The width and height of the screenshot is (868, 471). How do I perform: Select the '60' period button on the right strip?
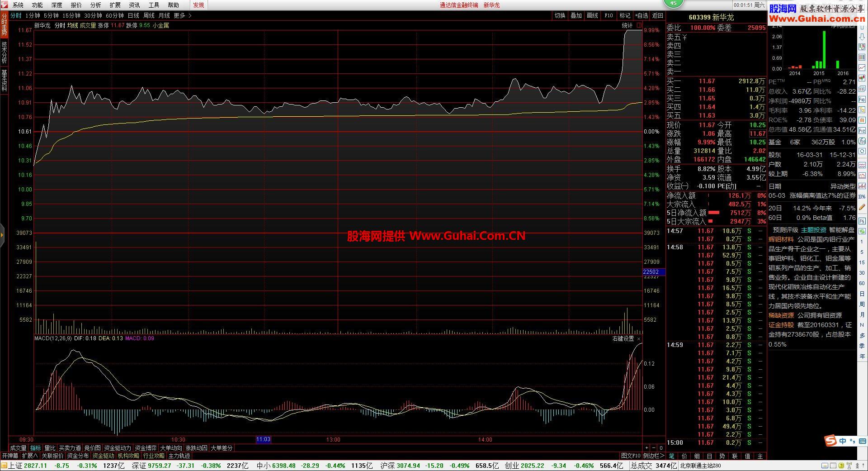point(862,283)
